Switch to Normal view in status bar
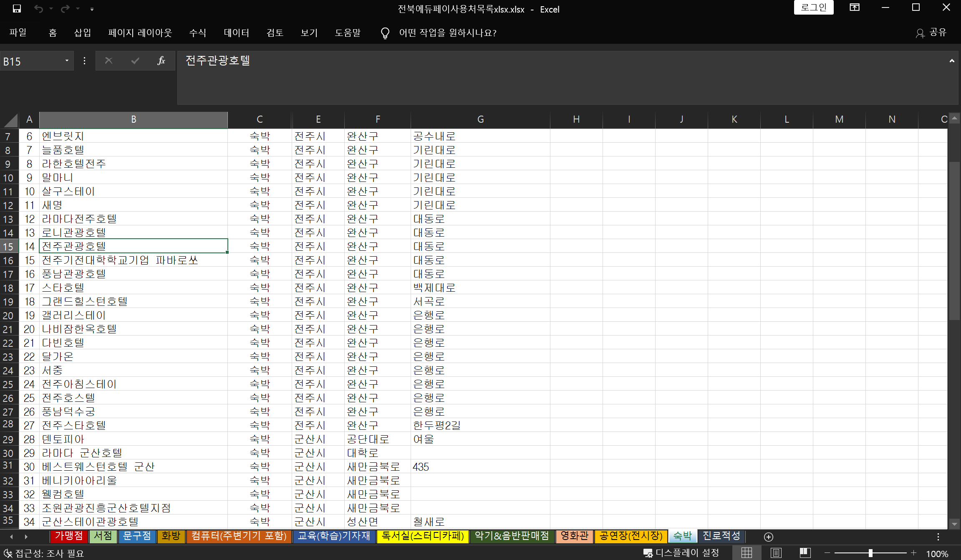Screen dimensions: 961x560 tap(747, 553)
